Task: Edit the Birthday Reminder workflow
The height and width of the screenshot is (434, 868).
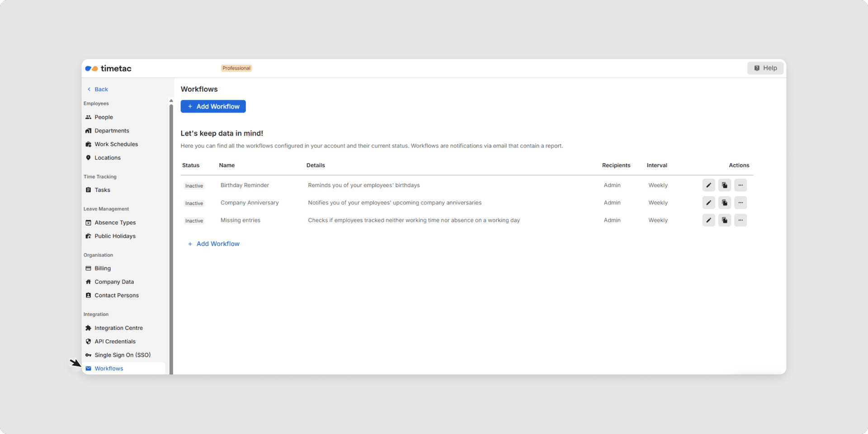Action: tap(708, 185)
